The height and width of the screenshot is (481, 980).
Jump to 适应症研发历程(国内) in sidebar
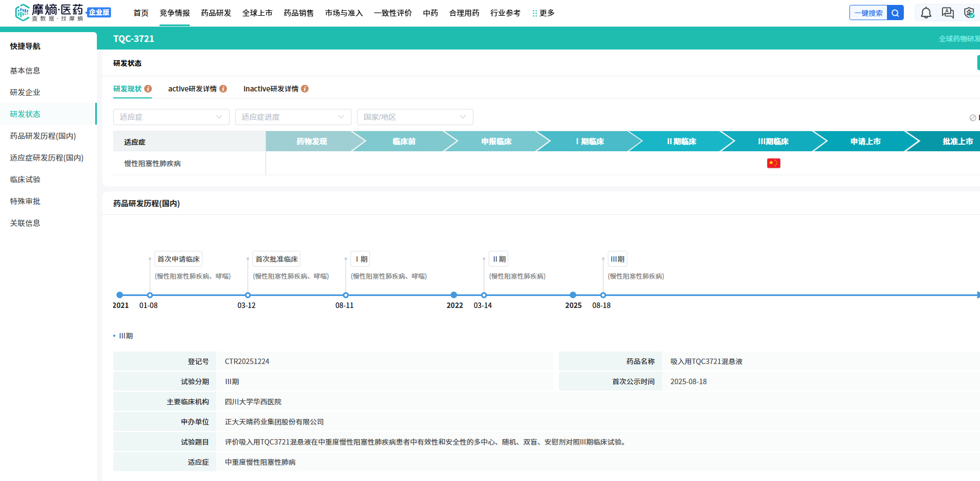tap(47, 158)
